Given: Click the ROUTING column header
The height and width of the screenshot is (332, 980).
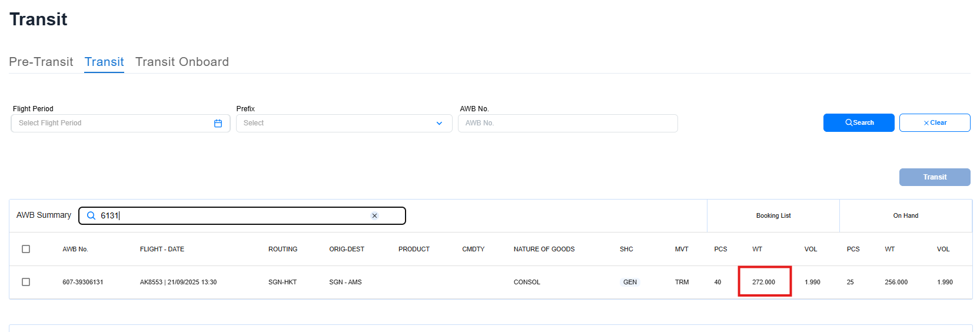Looking at the screenshot, I should coord(283,249).
